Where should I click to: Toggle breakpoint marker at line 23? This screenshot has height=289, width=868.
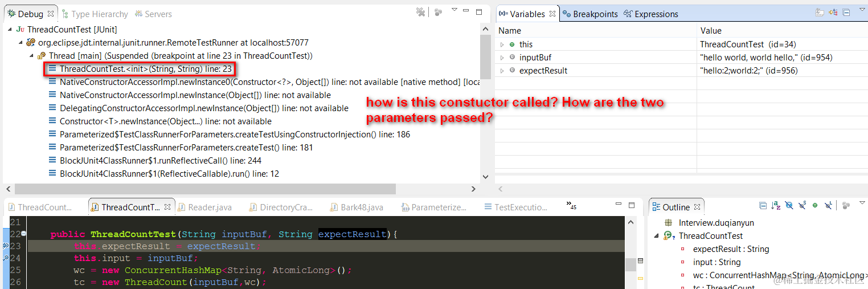pos(5,246)
